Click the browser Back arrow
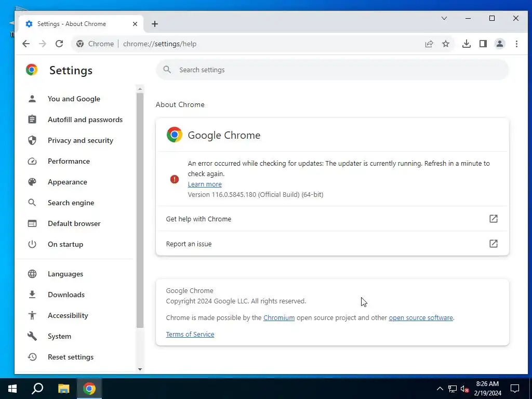The width and height of the screenshot is (532, 399). point(26,44)
